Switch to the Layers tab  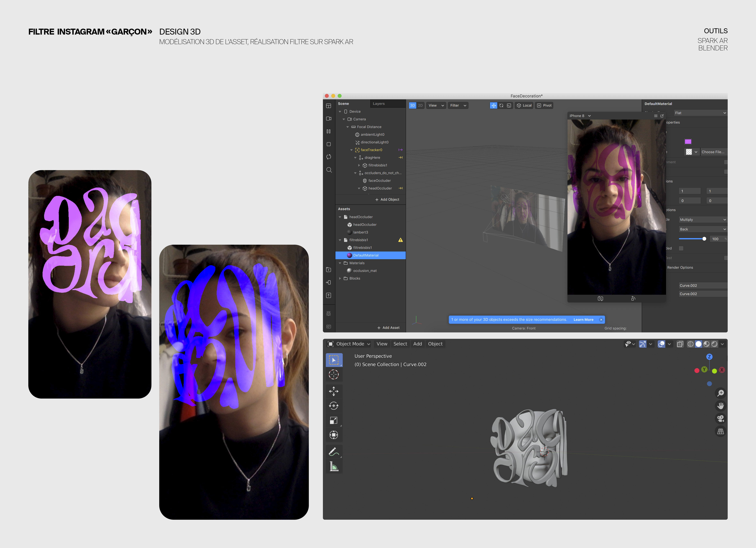coord(378,104)
